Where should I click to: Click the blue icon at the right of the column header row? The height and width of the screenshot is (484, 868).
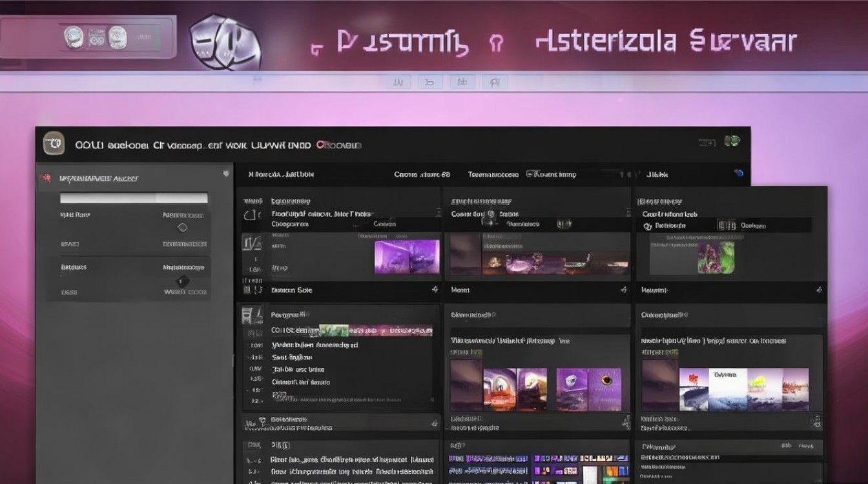[739, 173]
